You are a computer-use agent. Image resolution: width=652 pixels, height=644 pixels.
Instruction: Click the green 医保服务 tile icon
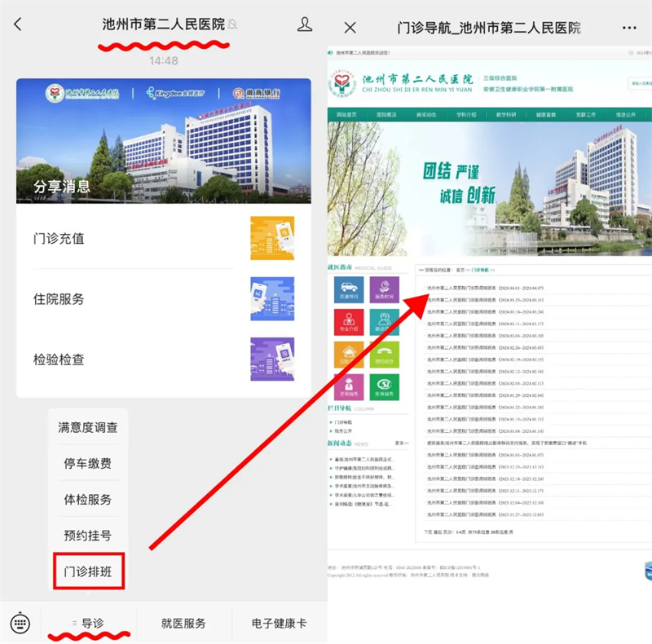(384, 387)
